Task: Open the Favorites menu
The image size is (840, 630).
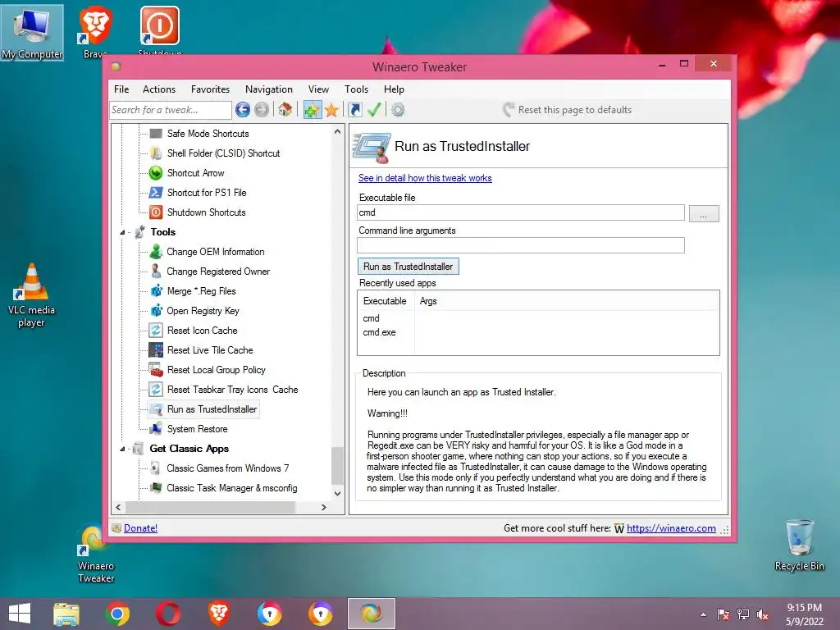Action: 210,89
